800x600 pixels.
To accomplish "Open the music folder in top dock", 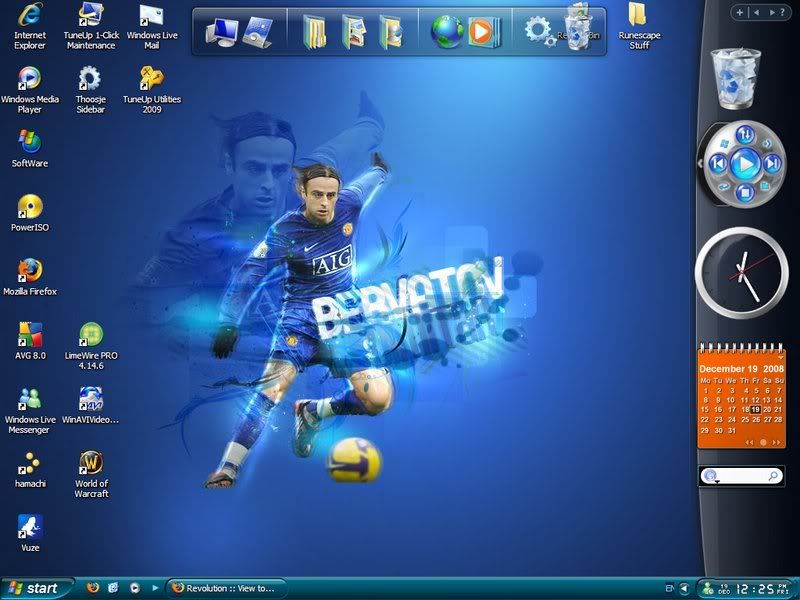I will click(x=390, y=32).
